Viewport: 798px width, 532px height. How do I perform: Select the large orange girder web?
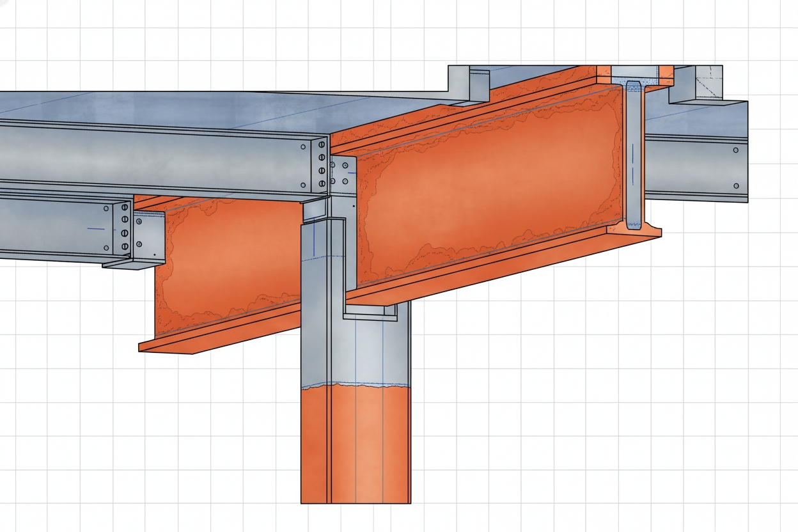click(486, 185)
